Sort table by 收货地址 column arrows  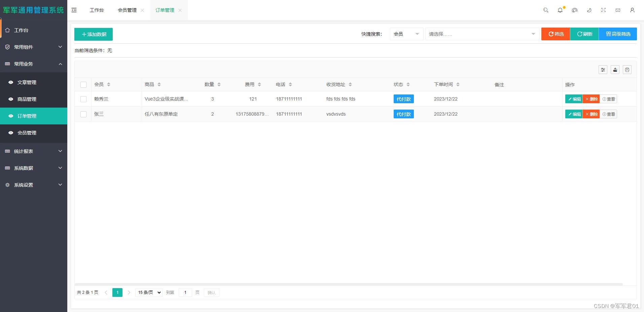[350, 84]
